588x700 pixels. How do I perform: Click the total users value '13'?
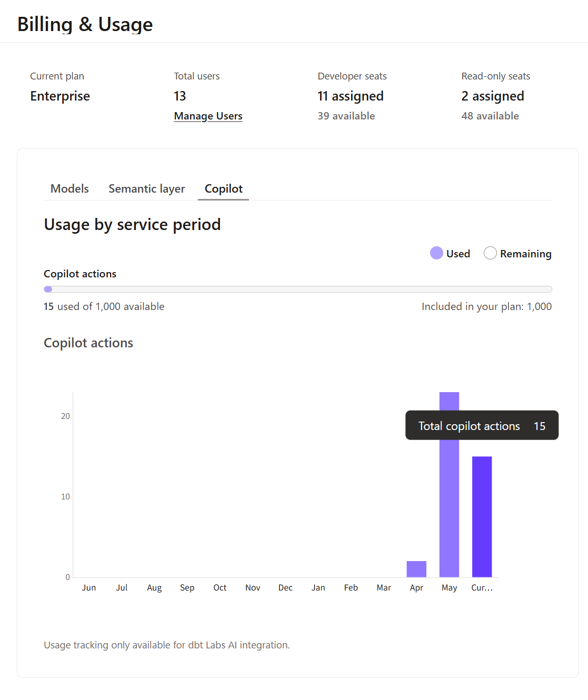[180, 96]
